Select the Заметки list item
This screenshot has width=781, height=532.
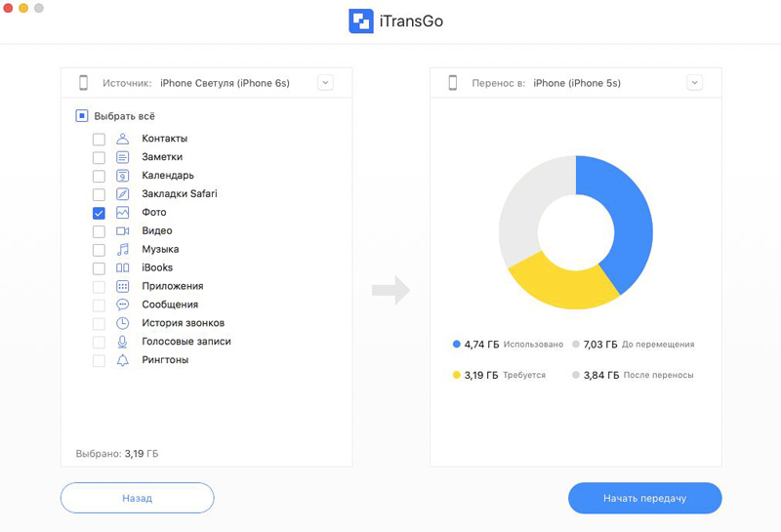tap(162, 157)
